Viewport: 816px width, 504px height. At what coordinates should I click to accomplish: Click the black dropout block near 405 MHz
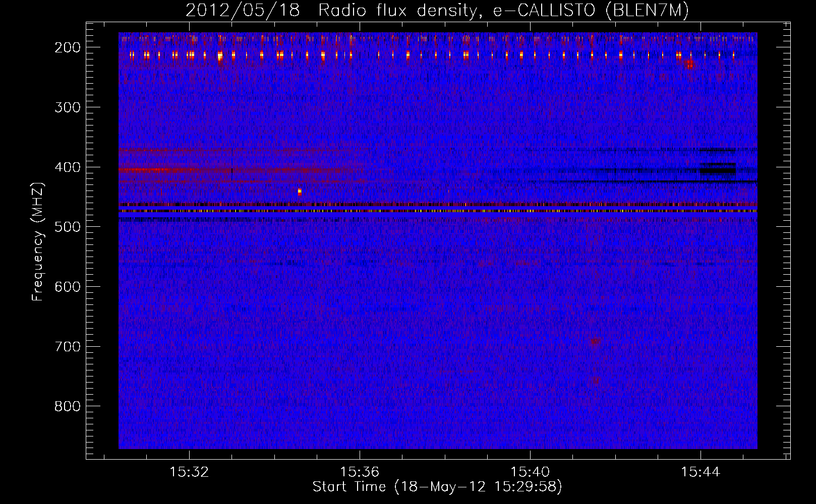[718, 169]
